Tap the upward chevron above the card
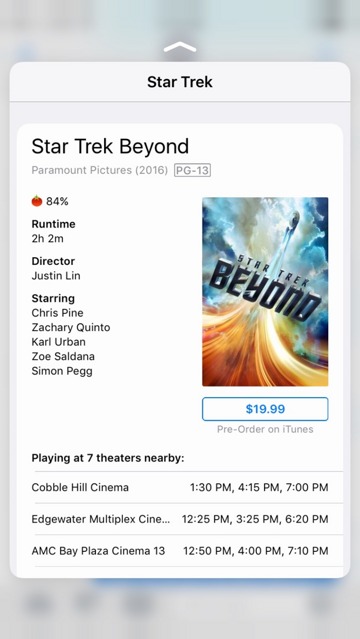Screen dimensions: 360x639 tap(180, 48)
